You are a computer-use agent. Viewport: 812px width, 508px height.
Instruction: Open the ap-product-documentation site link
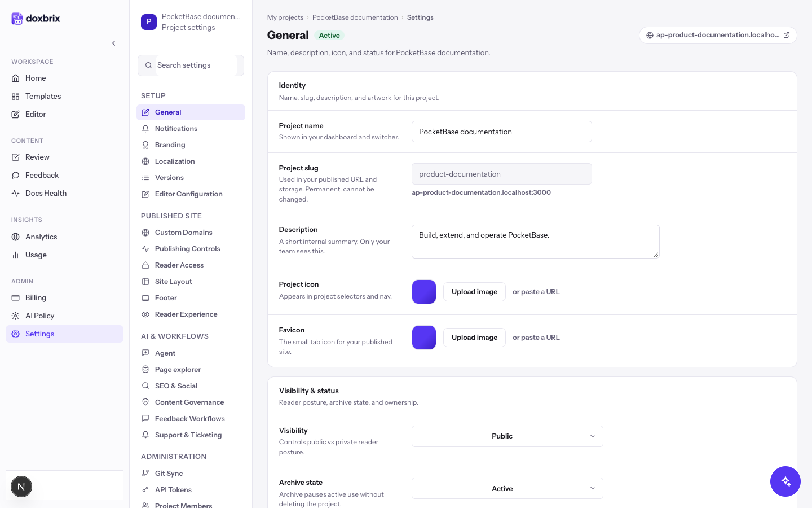tap(718, 35)
